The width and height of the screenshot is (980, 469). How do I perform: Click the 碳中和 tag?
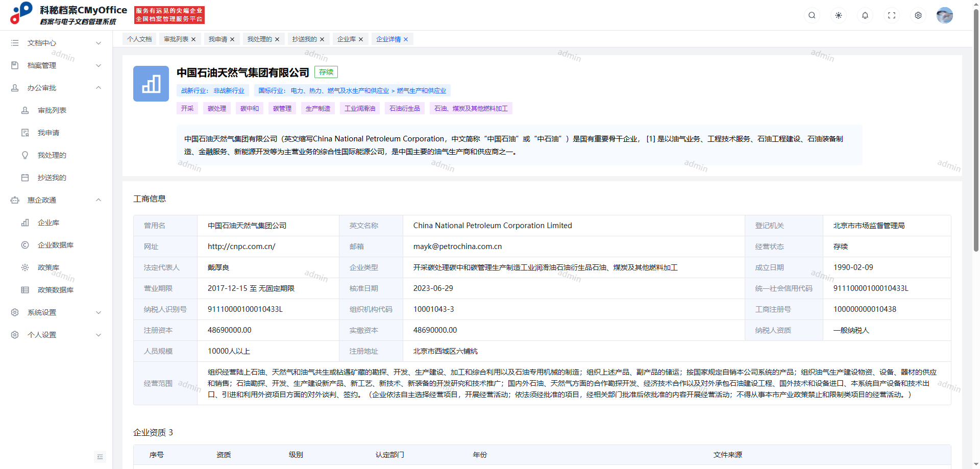(x=250, y=108)
